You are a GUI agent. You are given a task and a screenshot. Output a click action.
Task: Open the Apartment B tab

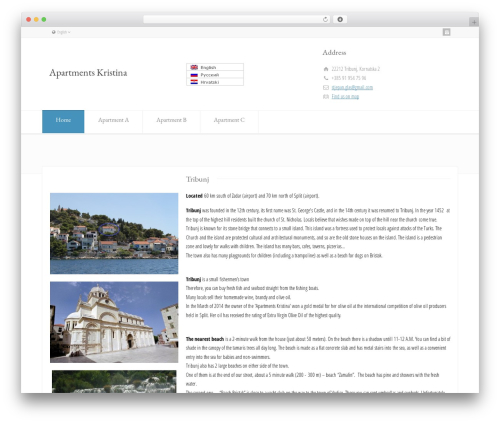click(171, 121)
